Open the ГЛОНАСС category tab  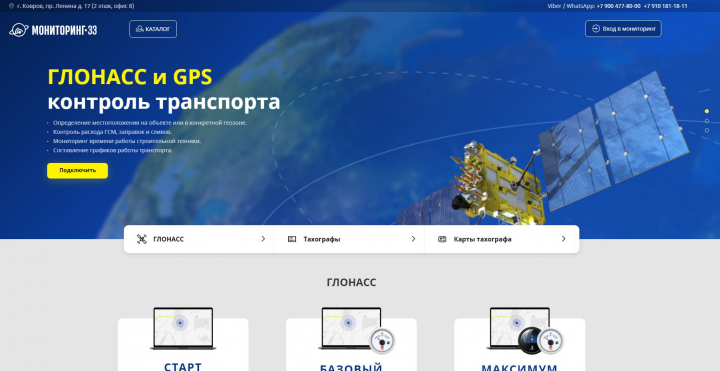click(x=199, y=239)
